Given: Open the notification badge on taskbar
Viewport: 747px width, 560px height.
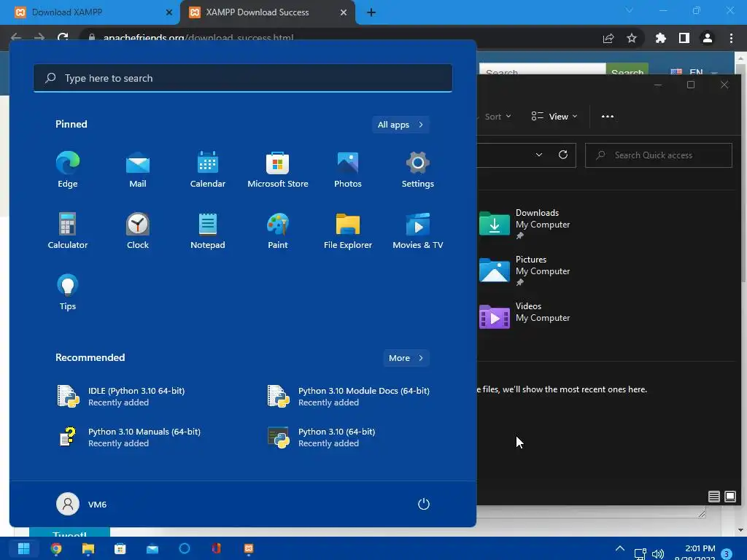Looking at the screenshot, I should click(727, 553).
